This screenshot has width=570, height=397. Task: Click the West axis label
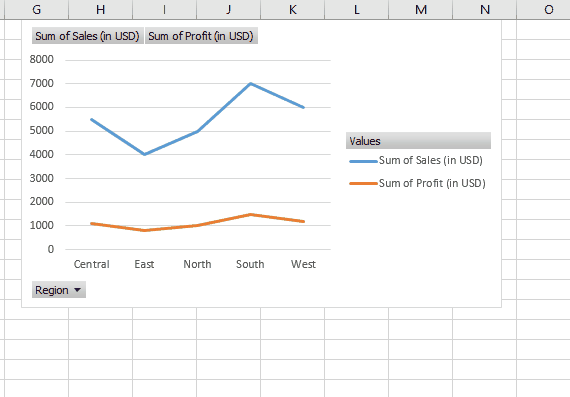pos(303,264)
